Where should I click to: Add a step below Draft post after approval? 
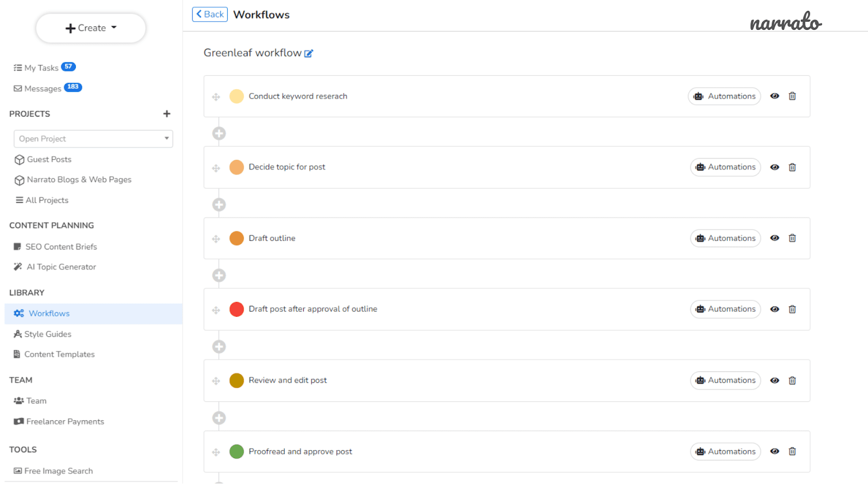(x=219, y=346)
